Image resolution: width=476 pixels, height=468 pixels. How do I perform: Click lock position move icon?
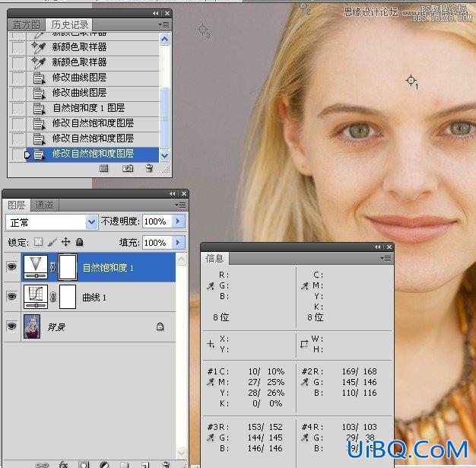coord(66,242)
